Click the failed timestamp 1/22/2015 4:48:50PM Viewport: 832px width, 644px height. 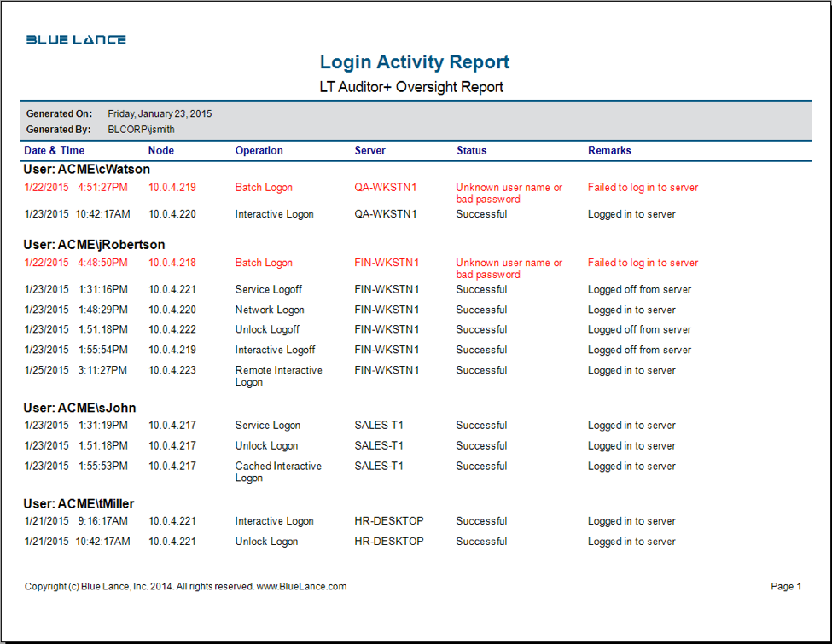(76, 263)
